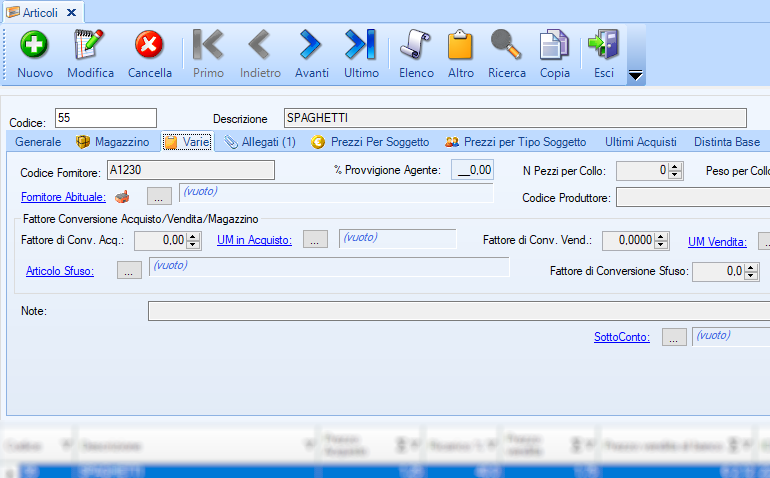Image resolution: width=770 pixels, height=478 pixels.
Task: Open Articolo Sfuso lookup ellipsis button
Action: (x=129, y=270)
